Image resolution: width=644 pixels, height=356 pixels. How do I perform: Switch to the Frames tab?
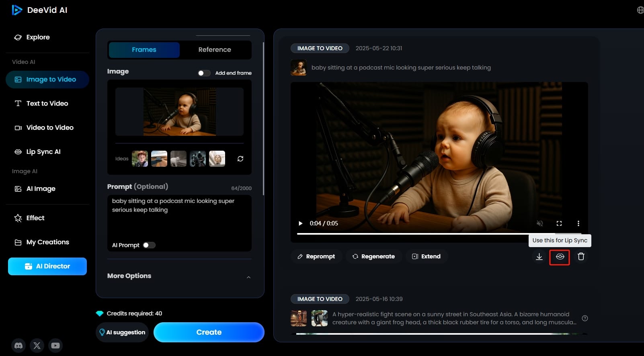pos(144,50)
